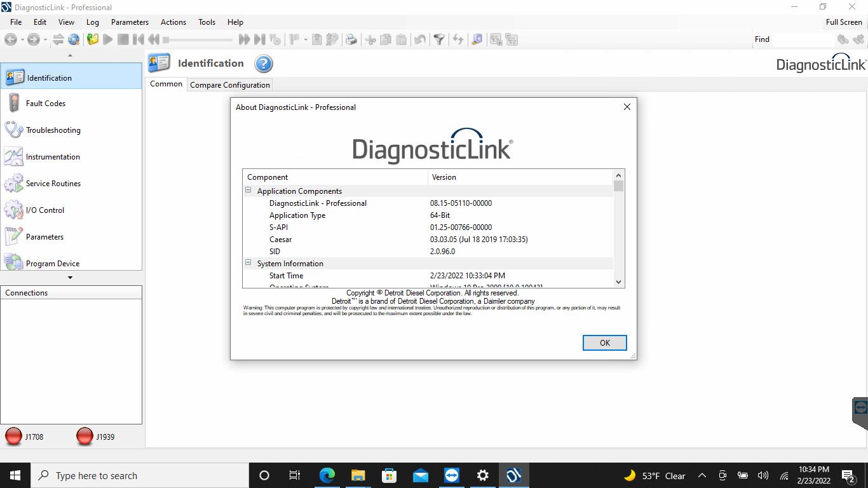Click the About list scrollbar down arrow
868x488 pixels.
[619, 281]
